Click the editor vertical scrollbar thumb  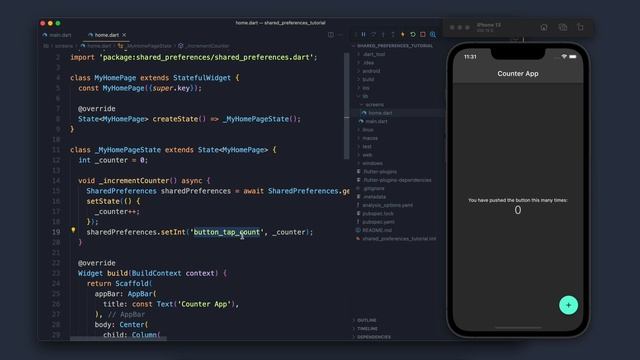pyautogui.click(x=347, y=106)
